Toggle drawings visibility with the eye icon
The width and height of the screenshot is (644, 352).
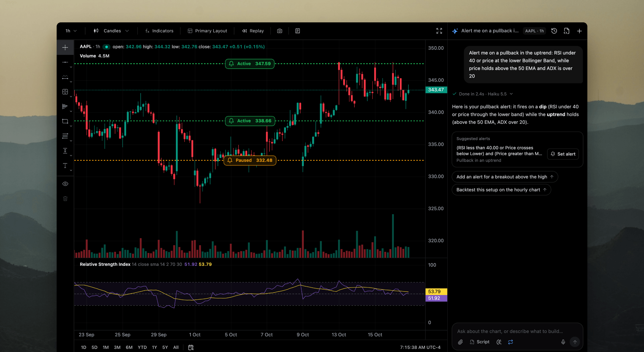click(x=65, y=184)
